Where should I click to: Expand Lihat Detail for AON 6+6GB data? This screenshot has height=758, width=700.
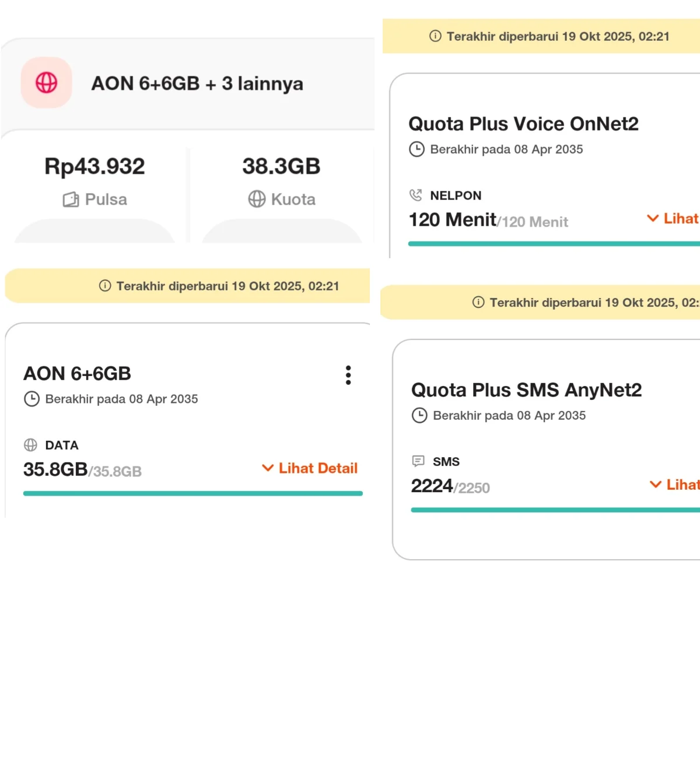click(x=310, y=468)
